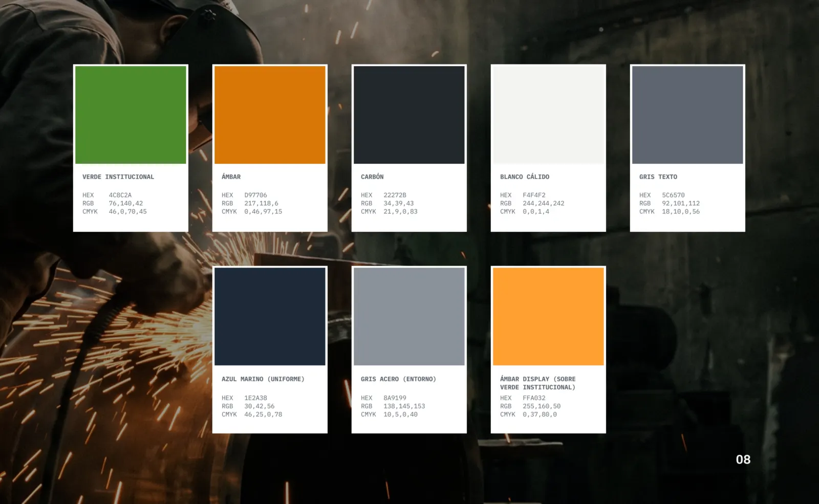The image size is (819, 504).
Task: Click CMYK value 21,9,0,83
Action: (400, 211)
